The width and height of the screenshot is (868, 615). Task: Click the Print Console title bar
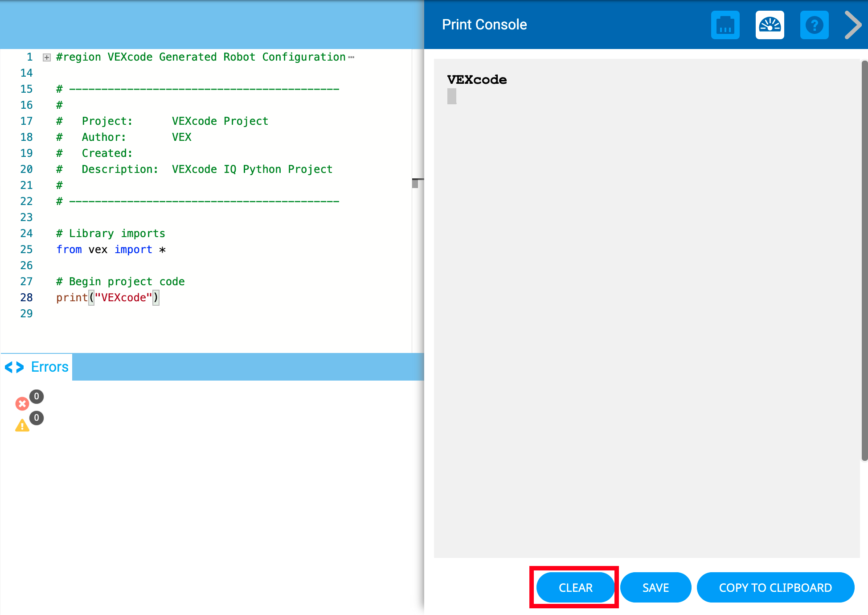484,25
